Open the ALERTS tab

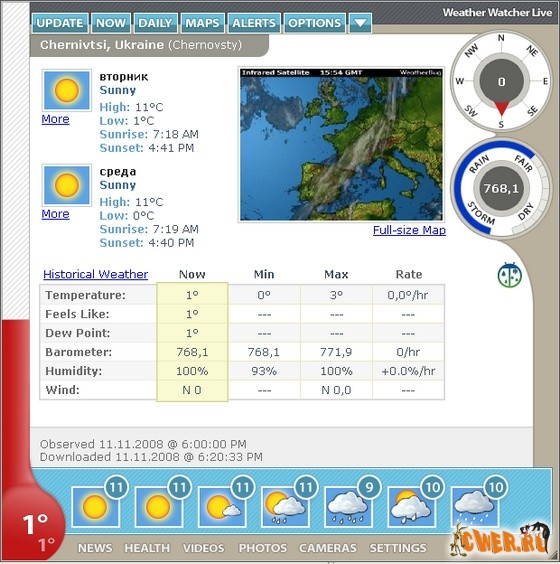point(254,23)
